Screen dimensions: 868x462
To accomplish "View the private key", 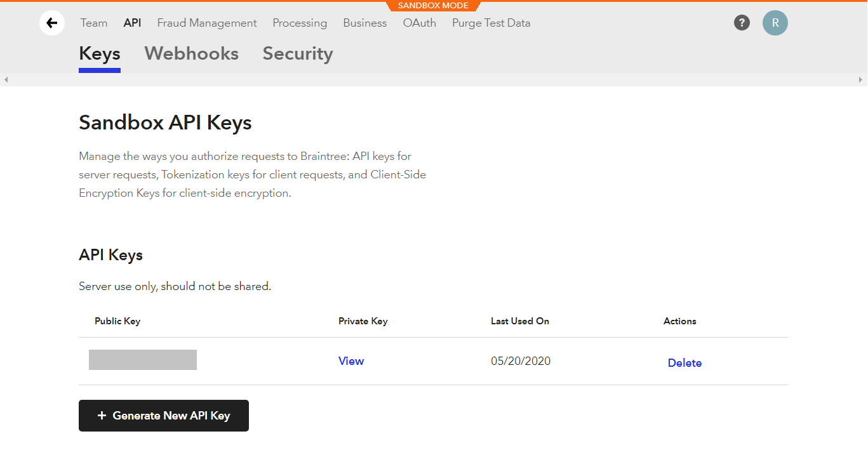I will (351, 361).
